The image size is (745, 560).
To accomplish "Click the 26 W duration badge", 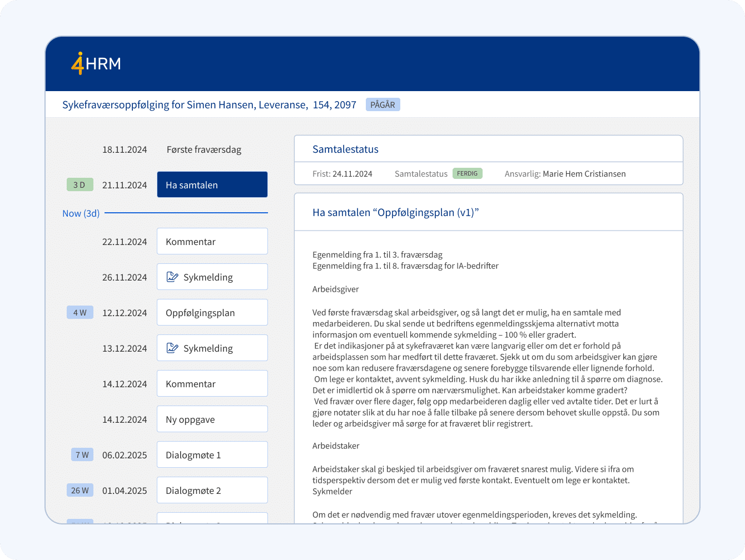I will coord(80,491).
